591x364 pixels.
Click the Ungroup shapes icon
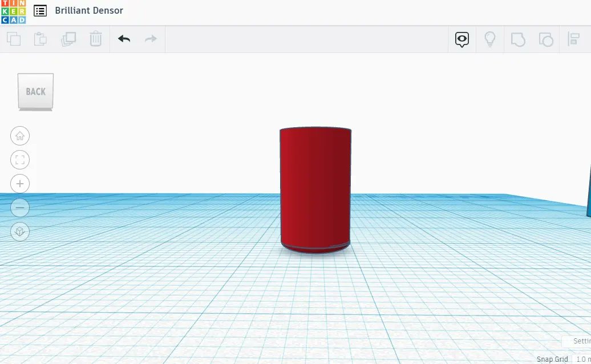(x=546, y=39)
